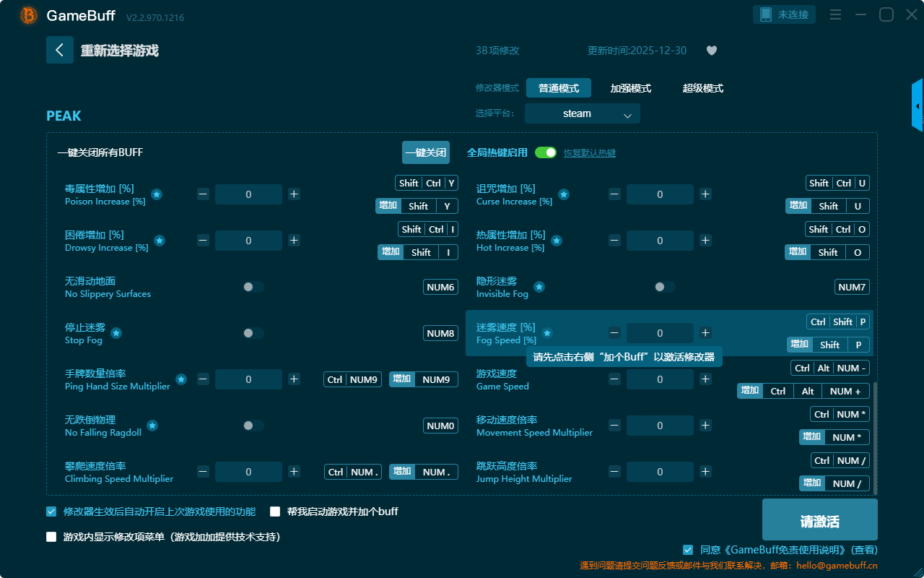
Task: Switch to 加强模式 tab
Action: click(x=630, y=88)
